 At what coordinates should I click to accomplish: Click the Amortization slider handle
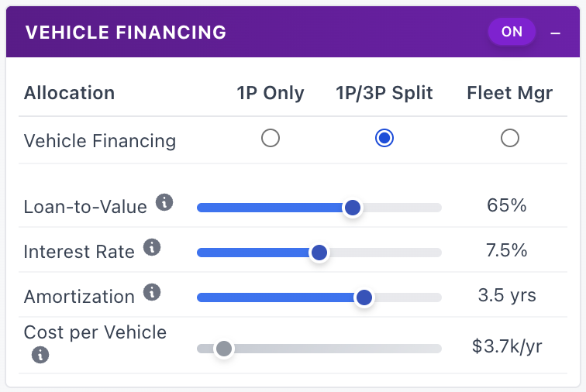tap(364, 297)
